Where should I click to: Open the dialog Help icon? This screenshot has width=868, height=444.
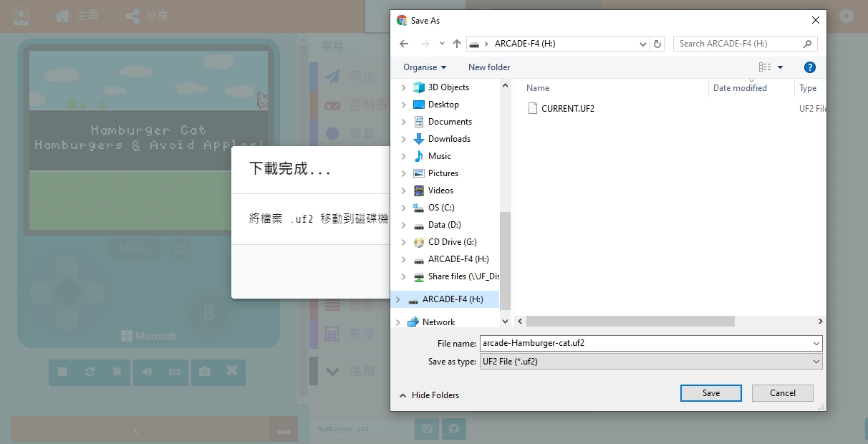click(810, 67)
